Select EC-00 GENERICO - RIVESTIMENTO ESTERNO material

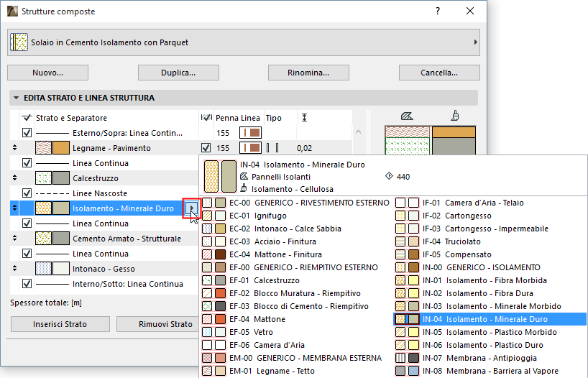coord(296,203)
